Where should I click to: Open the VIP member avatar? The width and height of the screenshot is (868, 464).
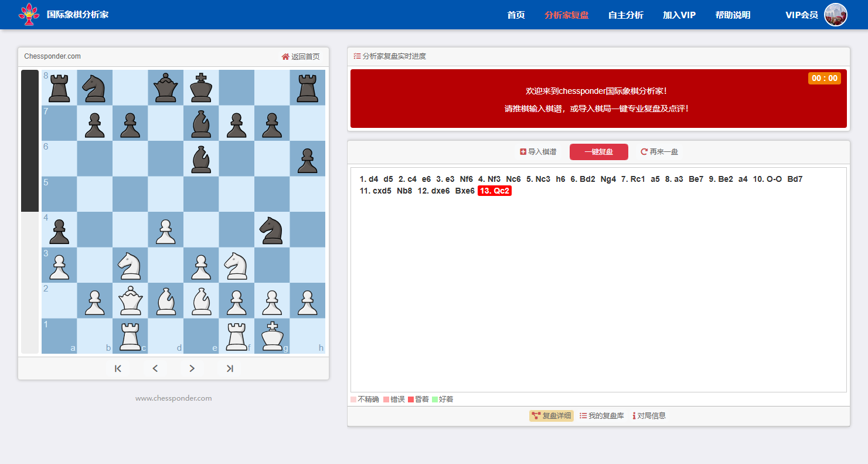click(x=836, y=15)
